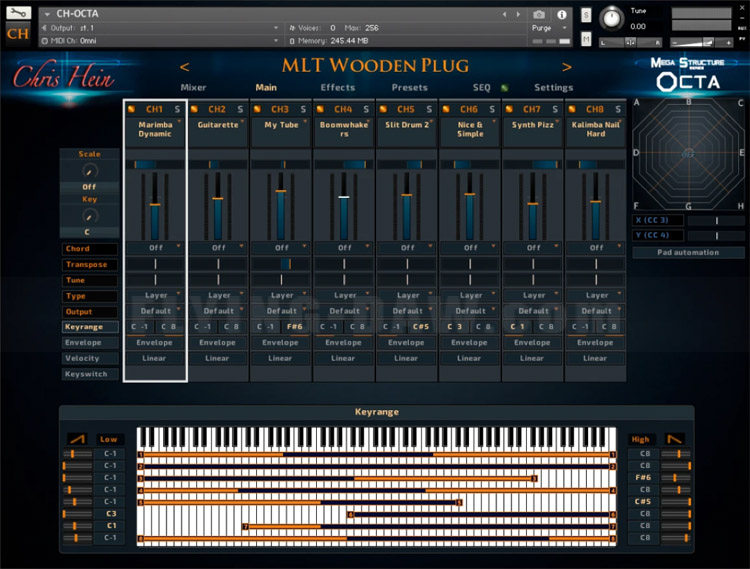Click the octagonal XY pad center
This screenshot has width=750, height=569.
coord(688,154)
